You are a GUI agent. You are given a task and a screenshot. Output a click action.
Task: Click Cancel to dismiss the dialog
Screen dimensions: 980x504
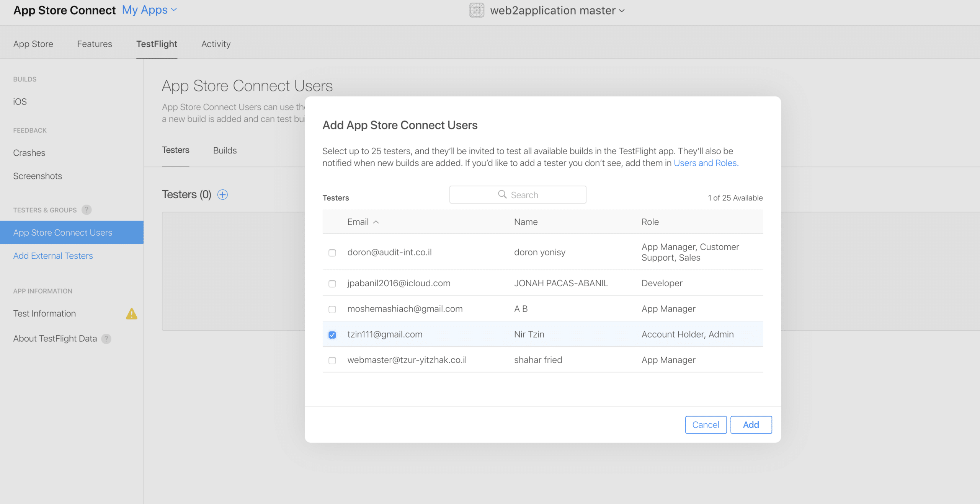point(706,425)
